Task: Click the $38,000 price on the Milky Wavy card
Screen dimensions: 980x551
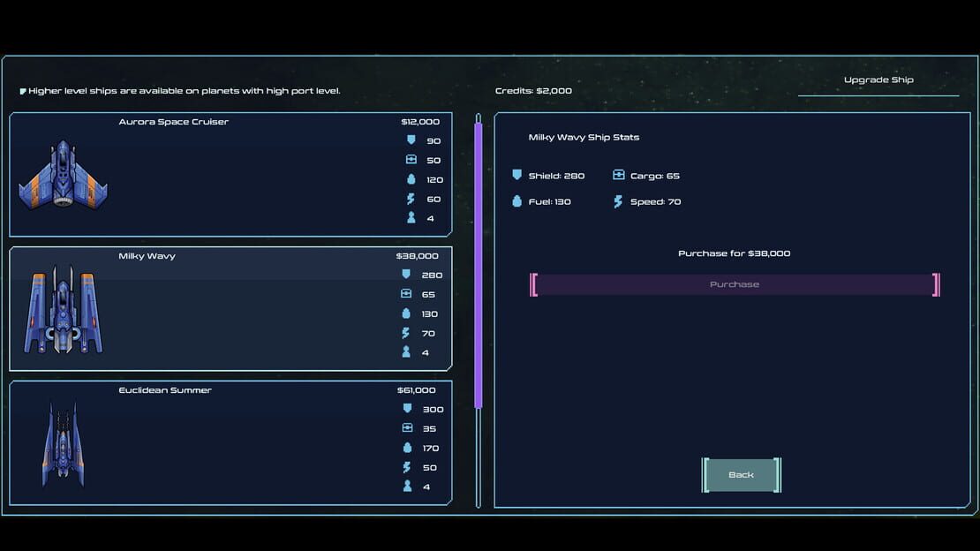Action: (x=417, y=256)
